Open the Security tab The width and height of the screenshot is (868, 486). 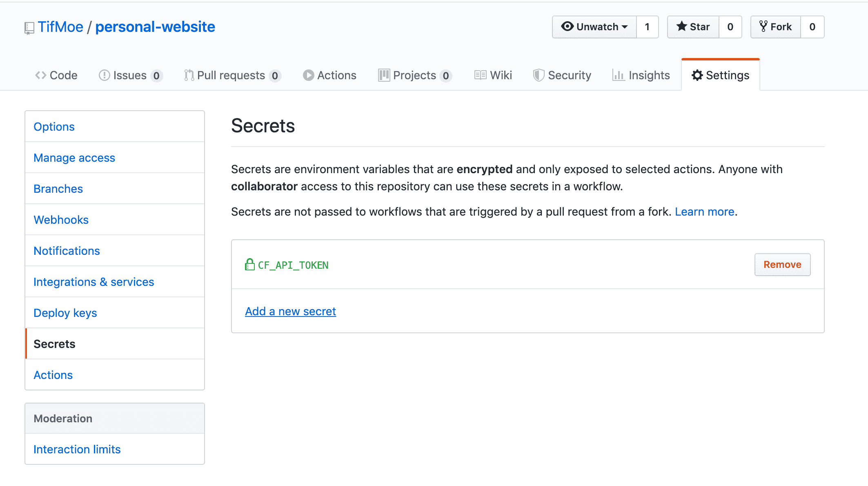click(x=562, y=76)
